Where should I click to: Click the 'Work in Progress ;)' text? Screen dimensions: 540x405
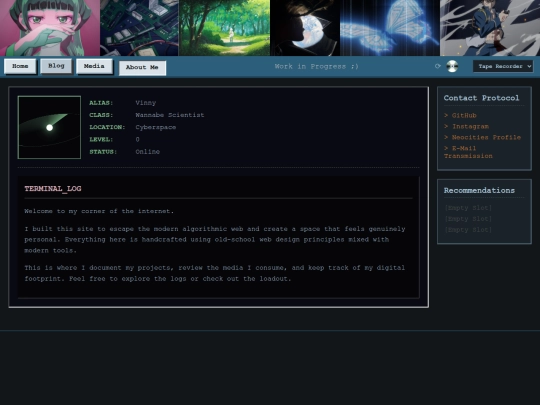(316, 66)
